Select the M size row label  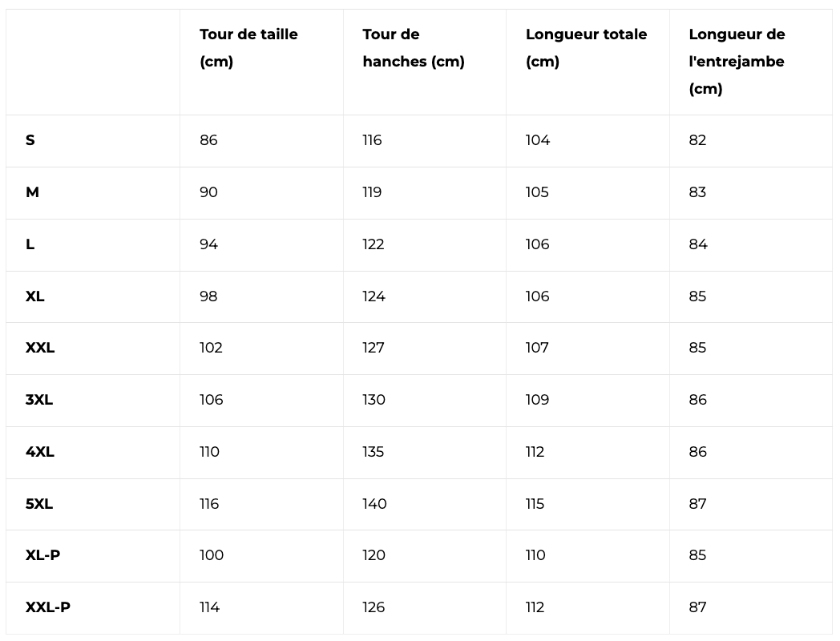tap(32, 192)
